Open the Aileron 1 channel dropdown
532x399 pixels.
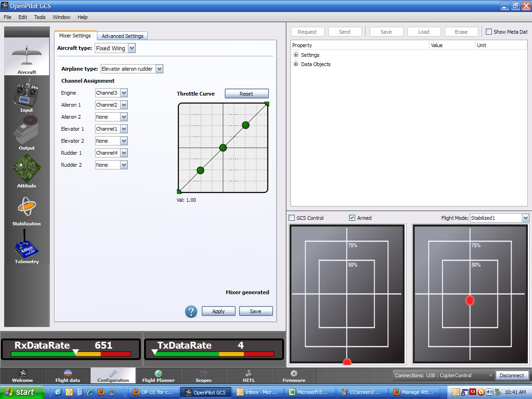coord(111,105)
